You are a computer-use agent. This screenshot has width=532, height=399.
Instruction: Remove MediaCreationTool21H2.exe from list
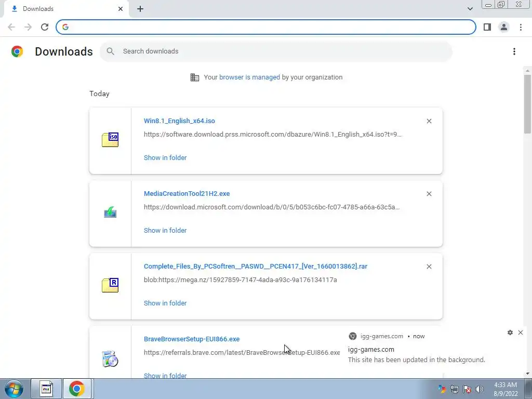429,194
